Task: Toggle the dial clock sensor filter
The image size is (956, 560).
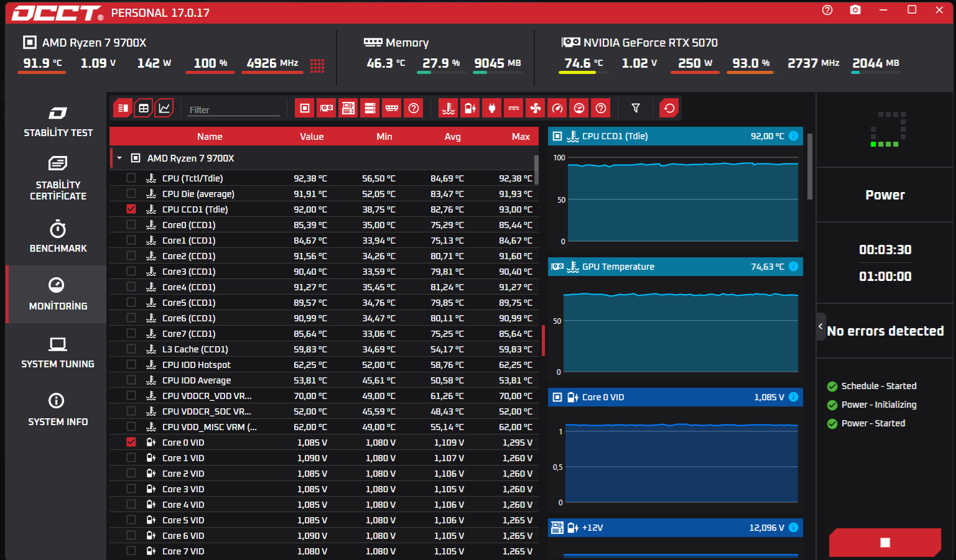Action: pyautogui.click(x=579, y=108)
